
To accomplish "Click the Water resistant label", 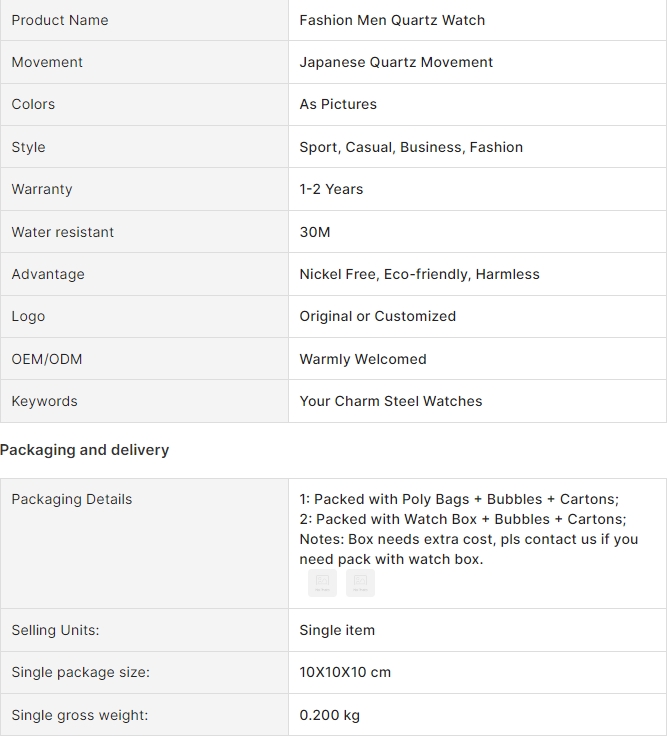I will coord(63,232).
